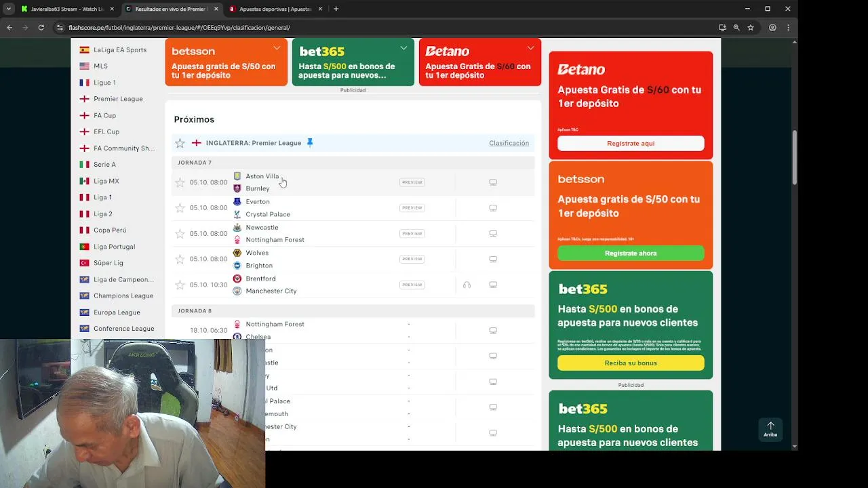Click the TV icon for Brentford match

pos(493,285)
